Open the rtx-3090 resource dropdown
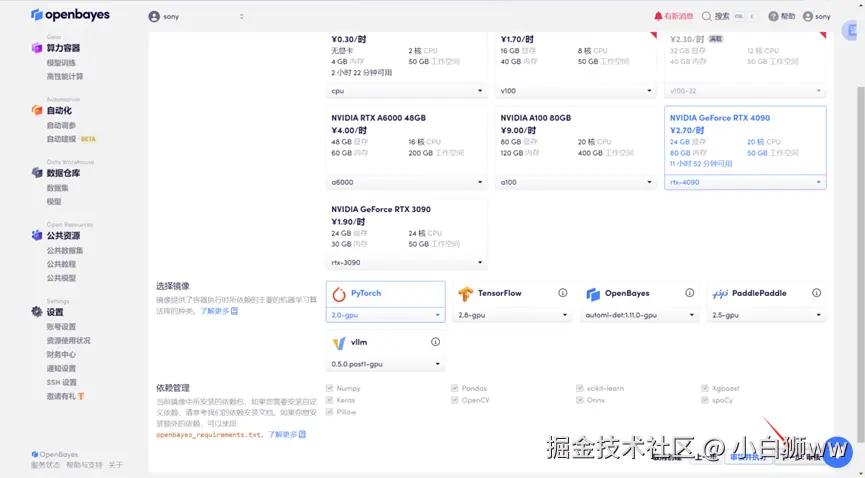 click(407, 262)
